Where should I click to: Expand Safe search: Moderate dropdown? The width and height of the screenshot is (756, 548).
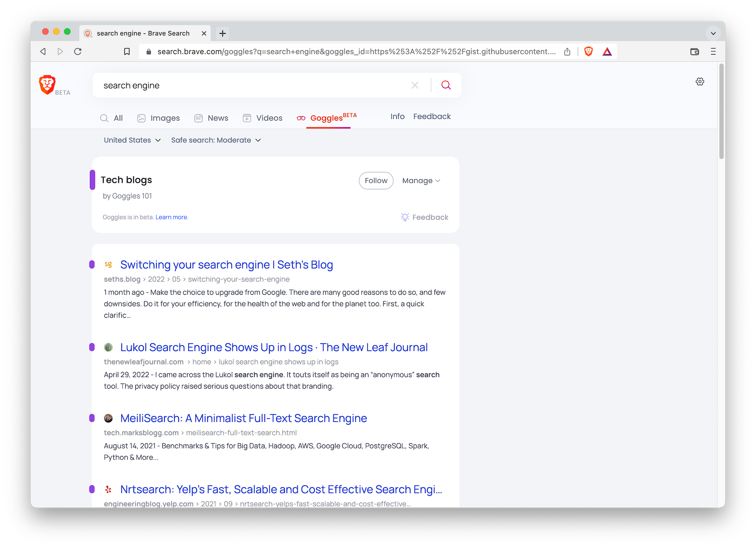click(x=216, y=140)
